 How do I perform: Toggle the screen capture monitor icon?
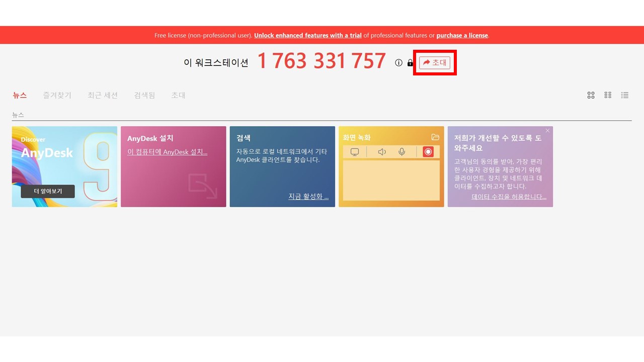tap(355, 152)
